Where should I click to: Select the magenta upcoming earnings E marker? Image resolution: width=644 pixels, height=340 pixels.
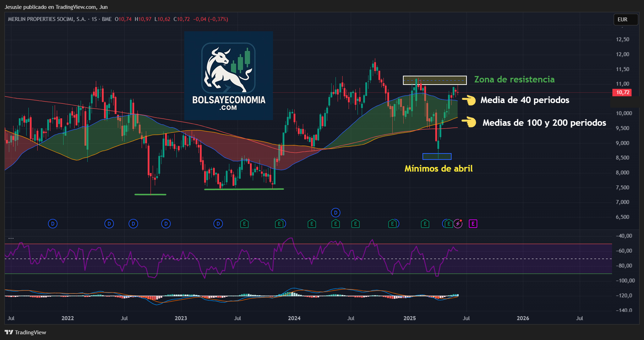coord(473,224)
